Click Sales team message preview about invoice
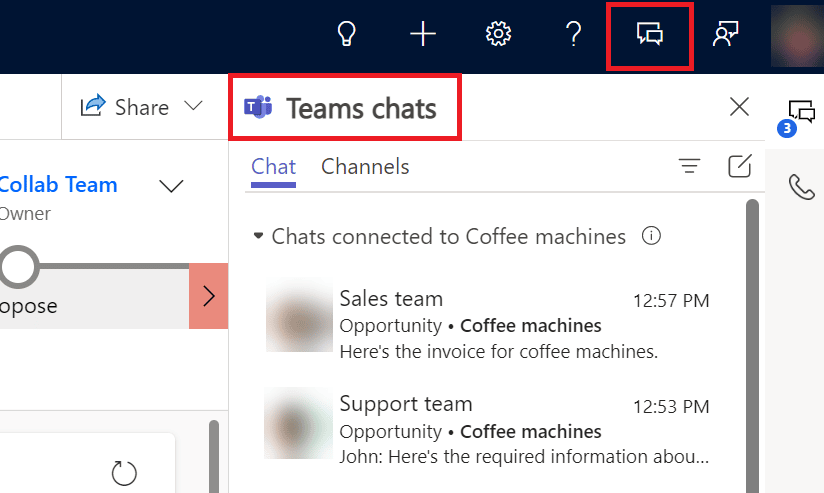This screenshot has height=493, width=824. click(x=499, y=352)
